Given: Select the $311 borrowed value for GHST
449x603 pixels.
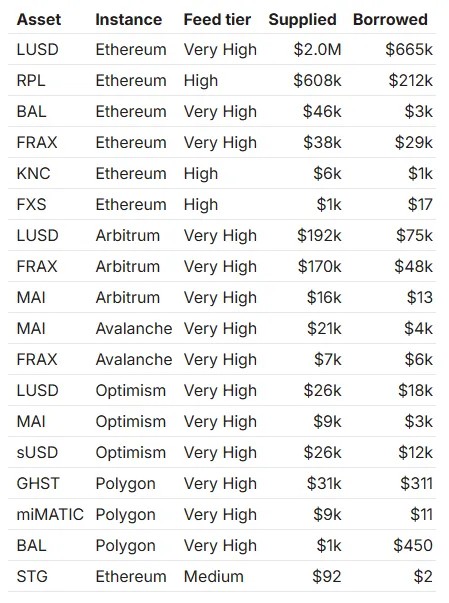Looking at the screenshot, I should tap(416, 484).
